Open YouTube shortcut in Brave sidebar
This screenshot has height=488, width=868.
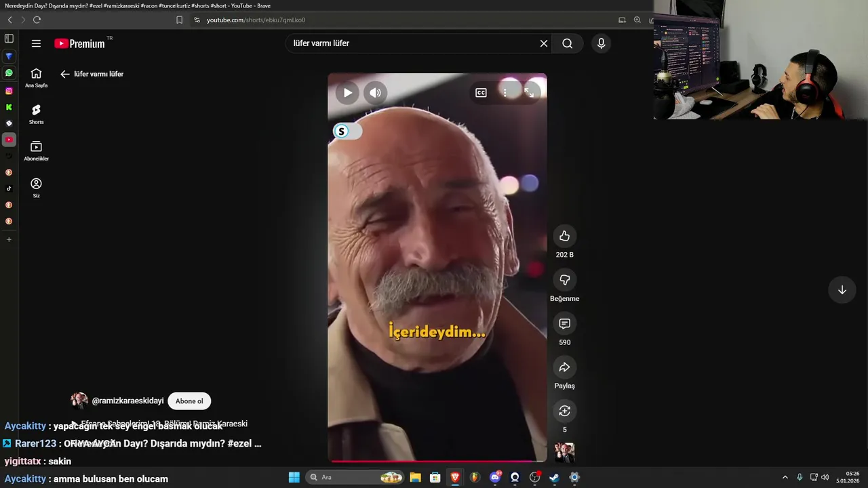coord(9,140)
